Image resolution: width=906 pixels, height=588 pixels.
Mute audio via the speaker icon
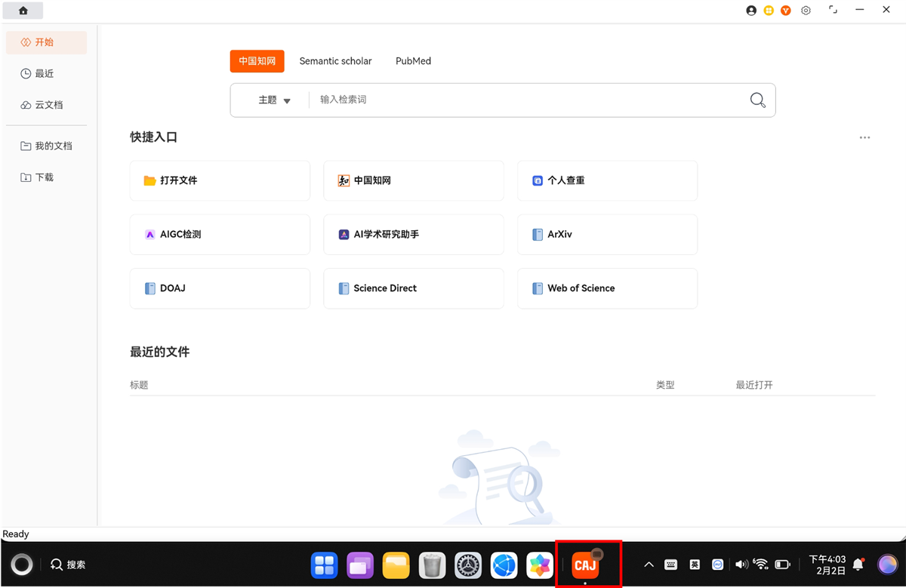click(x=741, y=564)
